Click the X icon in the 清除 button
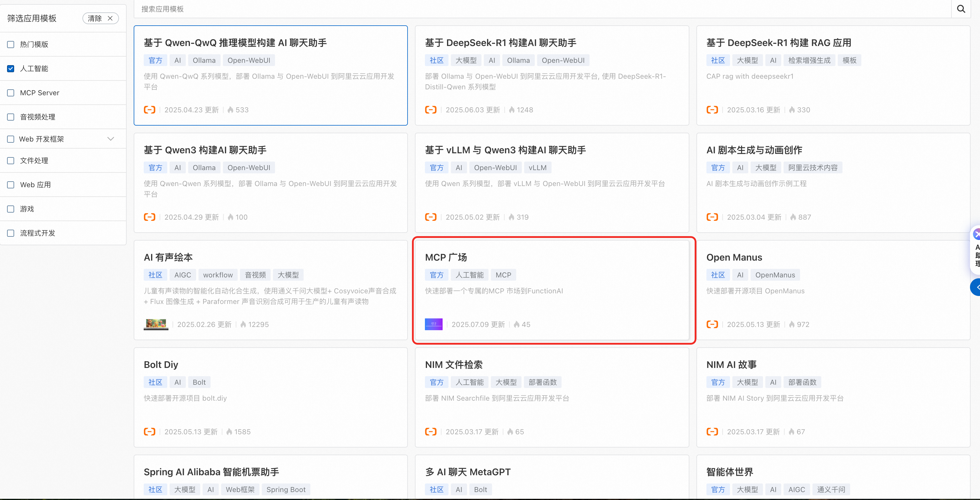Screen dimensions: 980x500 coord(110,18)
